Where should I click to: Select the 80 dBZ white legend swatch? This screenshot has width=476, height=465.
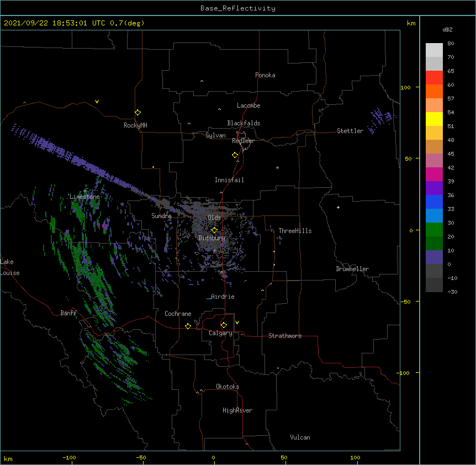tap(434, 50)
